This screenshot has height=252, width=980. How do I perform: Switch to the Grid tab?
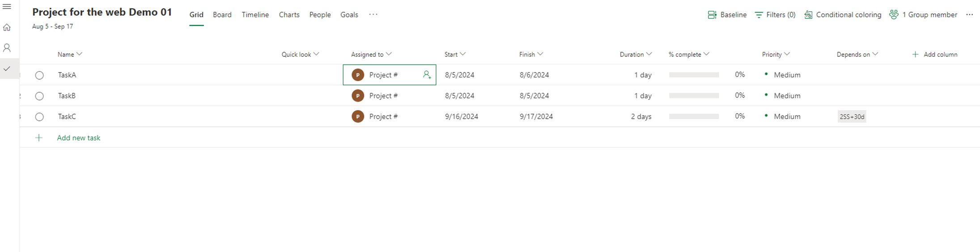[196, 15]
